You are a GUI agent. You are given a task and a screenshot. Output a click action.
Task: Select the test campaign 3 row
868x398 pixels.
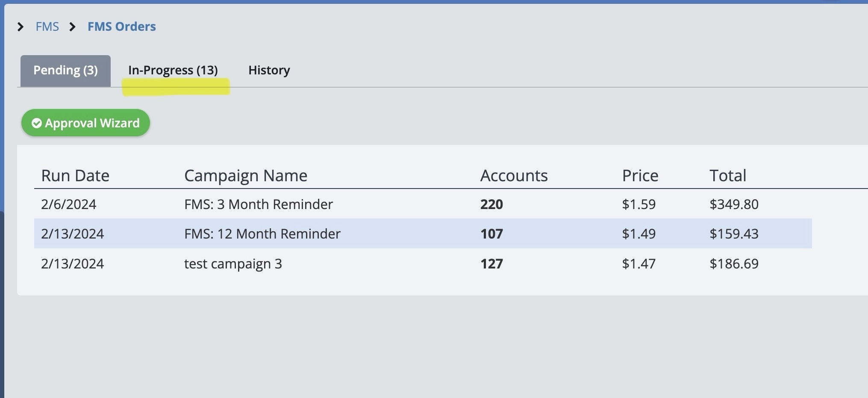233,264
